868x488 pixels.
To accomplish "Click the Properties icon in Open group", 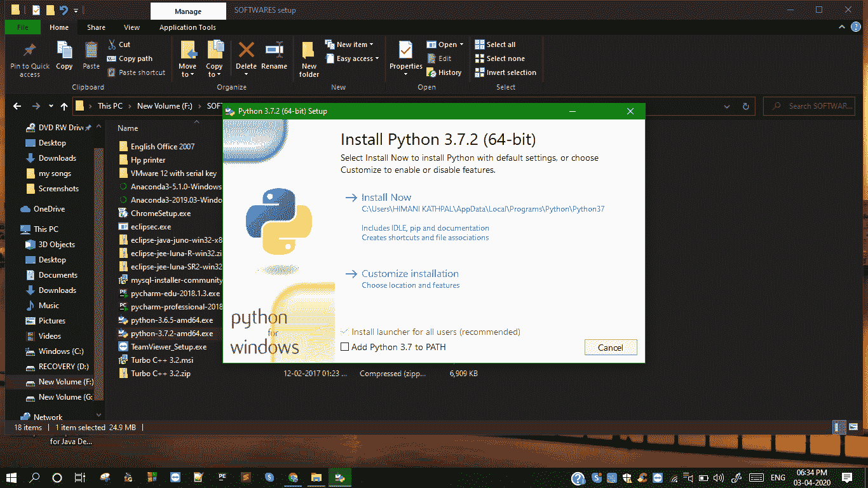I will (x=405, y=51).
